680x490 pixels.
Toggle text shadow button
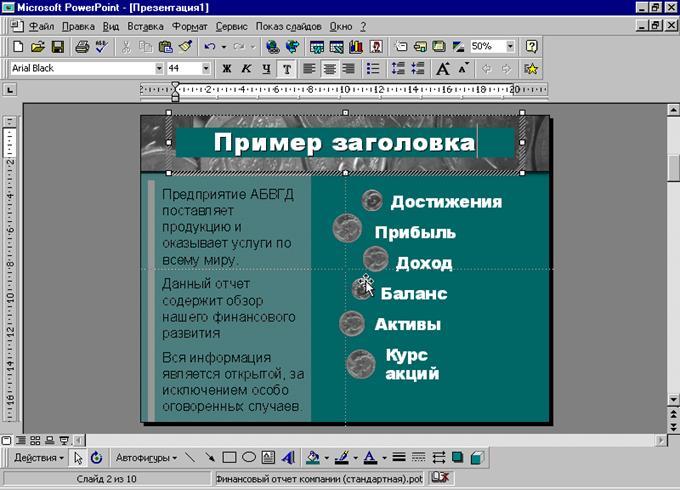click(x=287, y=69)
